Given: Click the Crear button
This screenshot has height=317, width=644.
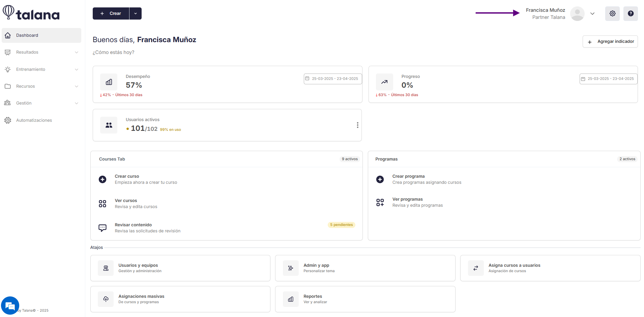Looking at the screenshot, I should [x=111, y=13].
